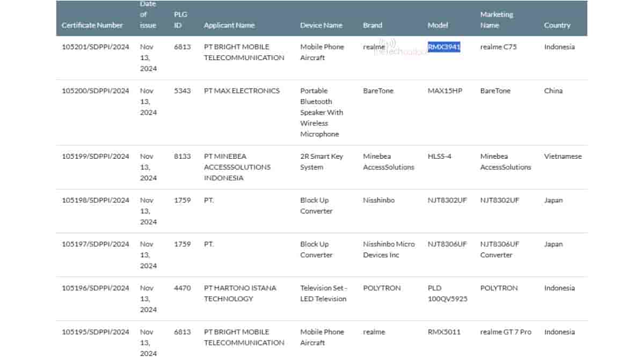644x362 pixels.
Task: Open certificate 105201/SDPPI/2024
Action: point(96,47)
